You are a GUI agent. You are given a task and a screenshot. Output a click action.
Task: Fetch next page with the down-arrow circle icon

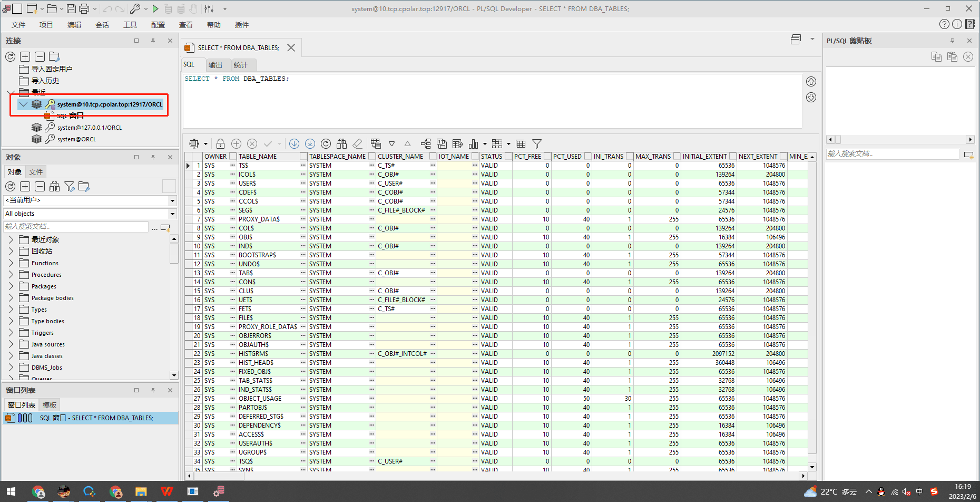coord(294,144)
